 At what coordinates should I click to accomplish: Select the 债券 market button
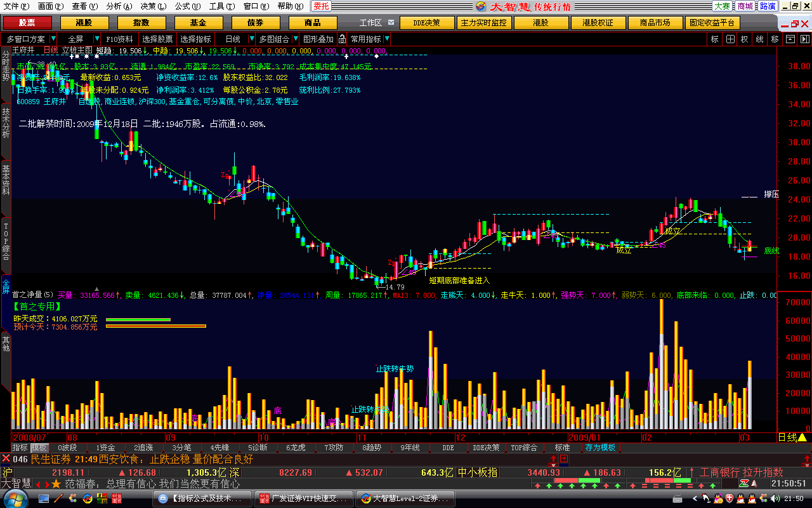tap(256, 23)
